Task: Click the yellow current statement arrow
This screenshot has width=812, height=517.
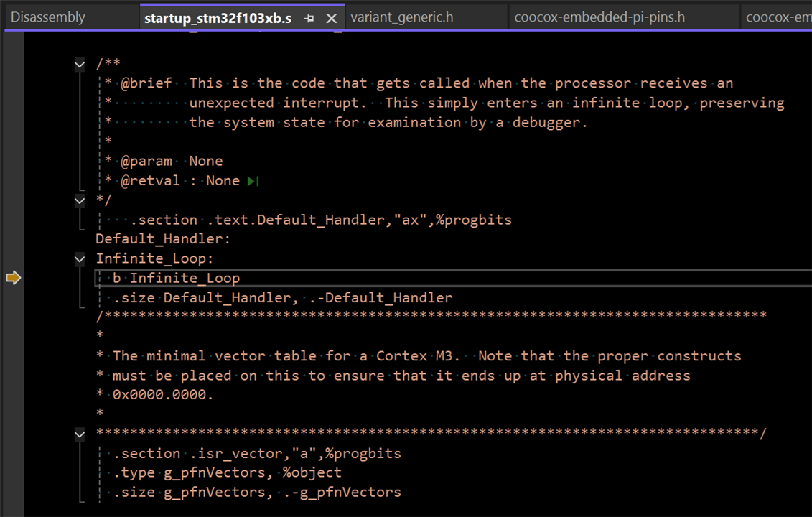Action: [13, 278]
